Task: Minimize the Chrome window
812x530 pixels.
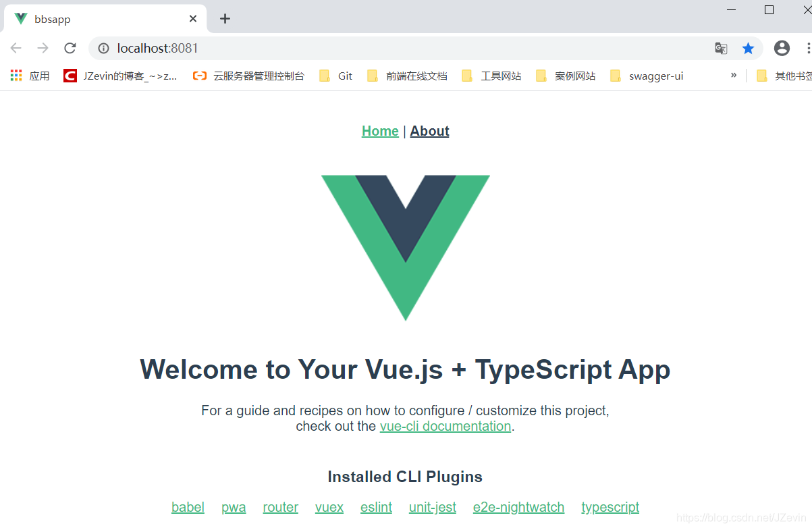Action: pyautogui.click(x=732, y=9)
